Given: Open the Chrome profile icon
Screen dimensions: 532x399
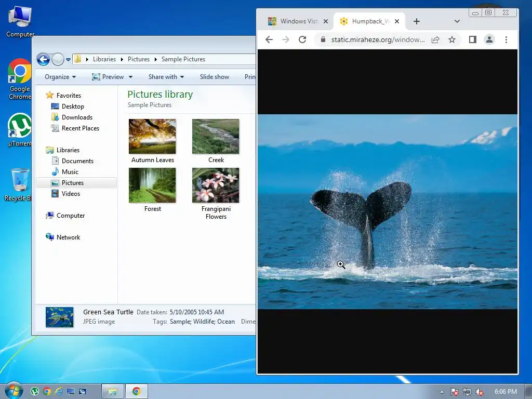Looking at the screenshot, I should pyautogui.click(x=489, y=39).
